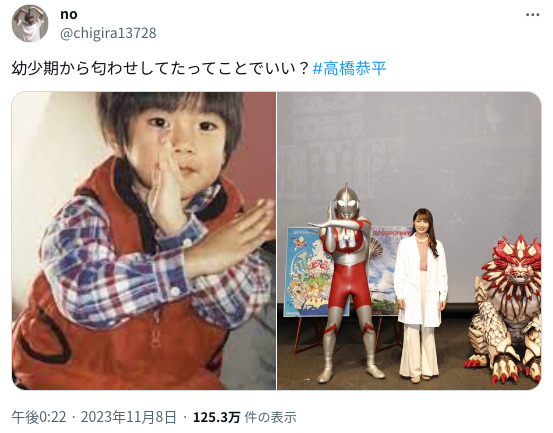Follow the #高橋恭平 hashtag link
Image resolution: width=553 pixels, height=433 pixels.
350,68
